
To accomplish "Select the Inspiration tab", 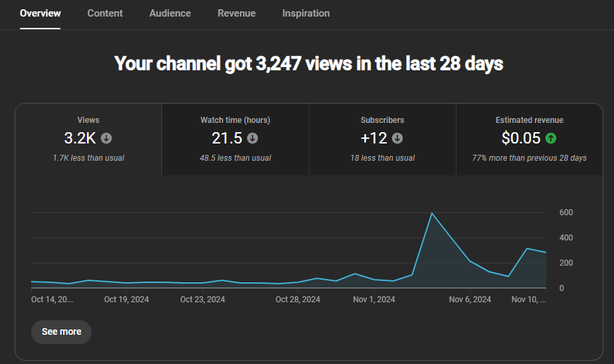I will tap(306, 13).
